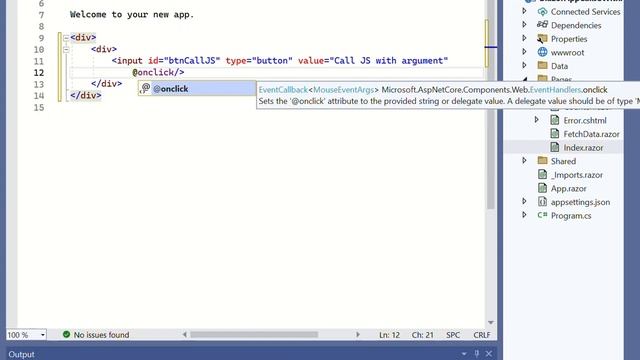This screenshot has height=360, width=640.
Task: Select _Imports.razor in Solution Explorer
Action: 576,175
